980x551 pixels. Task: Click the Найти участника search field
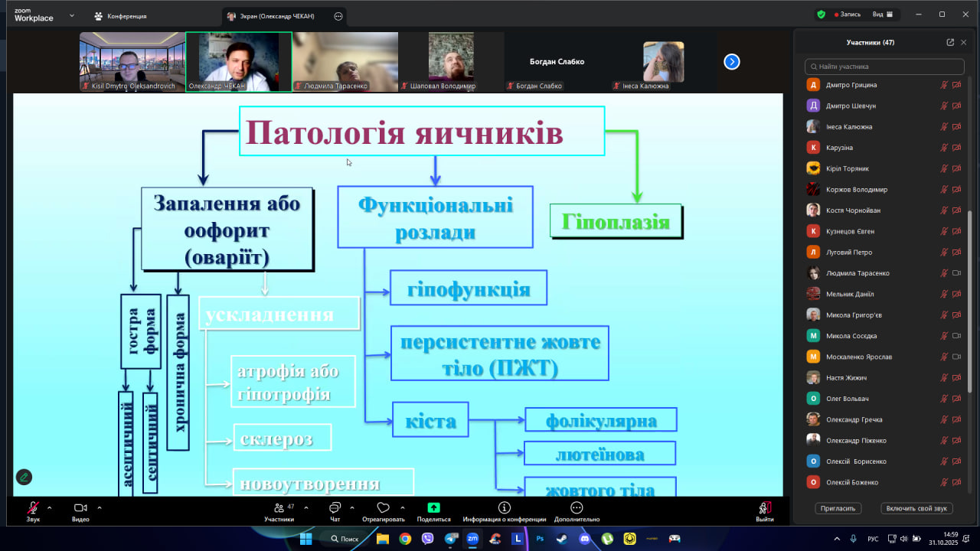pyautogui.click(x=884, y=67)
